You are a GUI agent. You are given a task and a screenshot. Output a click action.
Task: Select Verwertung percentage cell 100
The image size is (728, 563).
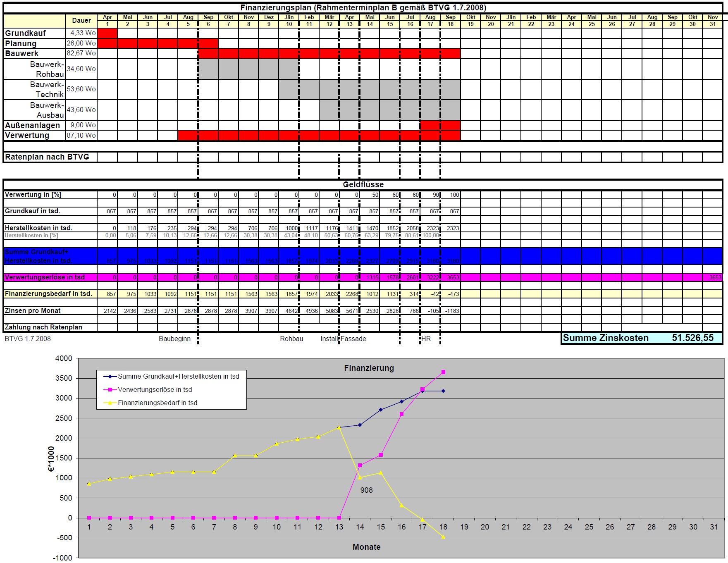tap(451, 195)
